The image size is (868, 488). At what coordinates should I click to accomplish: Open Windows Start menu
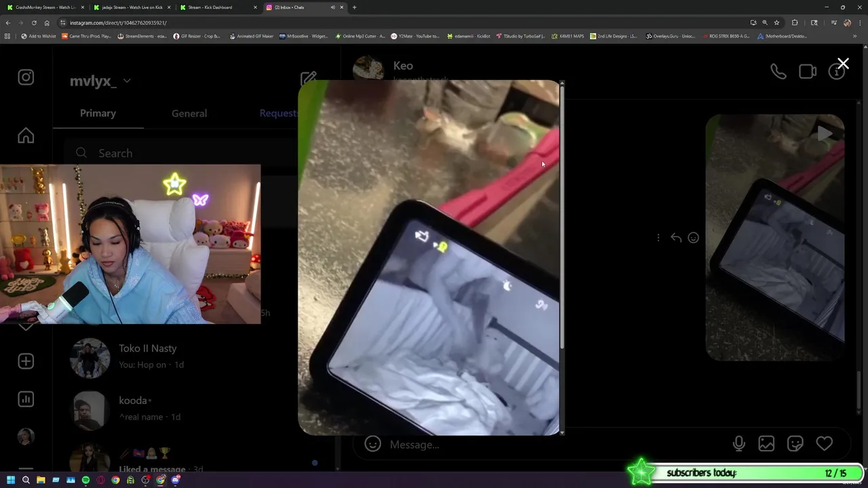pyautogui.click(x=11, y=480)
